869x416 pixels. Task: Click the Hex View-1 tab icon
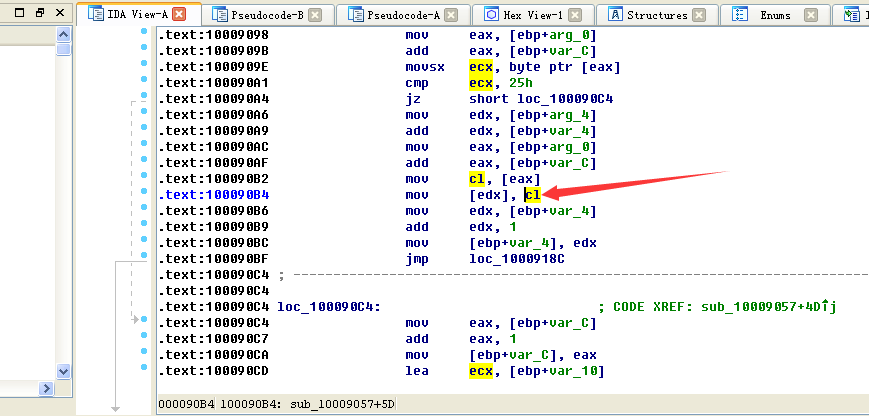click(x=491, y=15)
